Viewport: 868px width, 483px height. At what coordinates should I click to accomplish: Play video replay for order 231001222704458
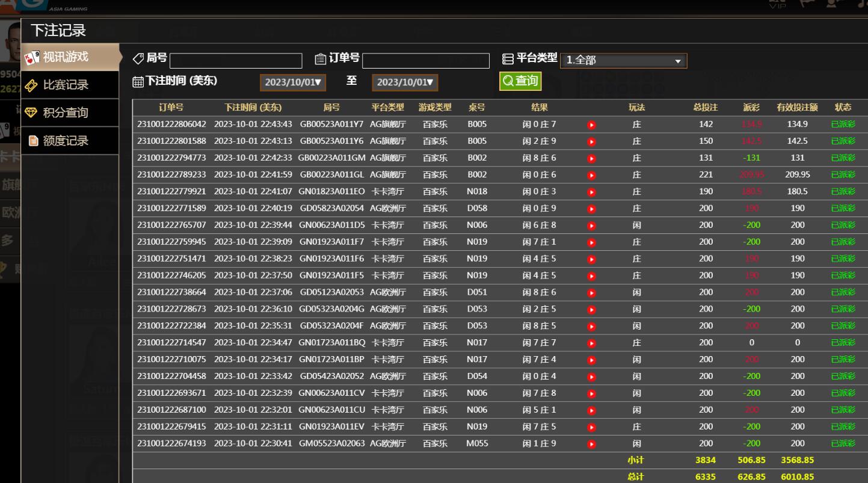pos(591,377)
